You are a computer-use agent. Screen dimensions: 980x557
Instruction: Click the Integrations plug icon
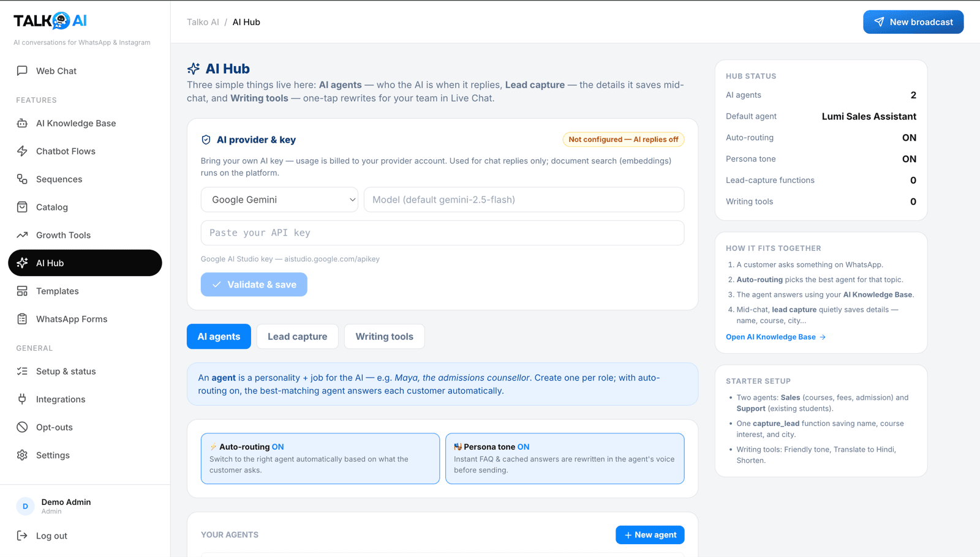coord(22,399)
